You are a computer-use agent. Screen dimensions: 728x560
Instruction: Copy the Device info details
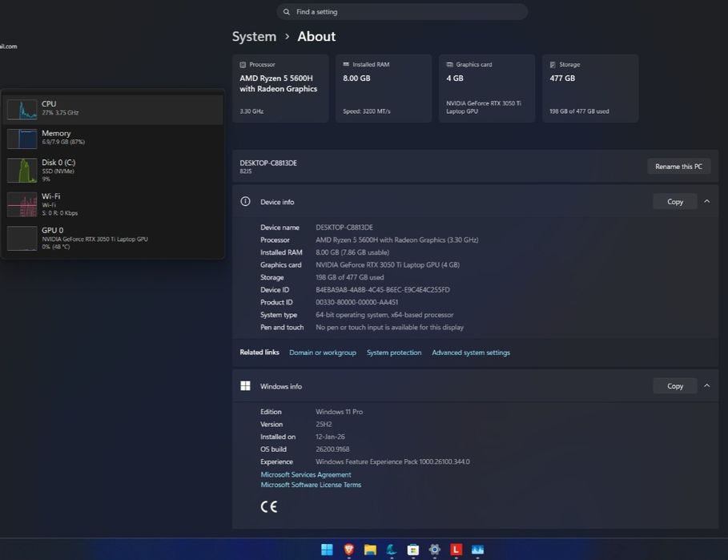674,202
